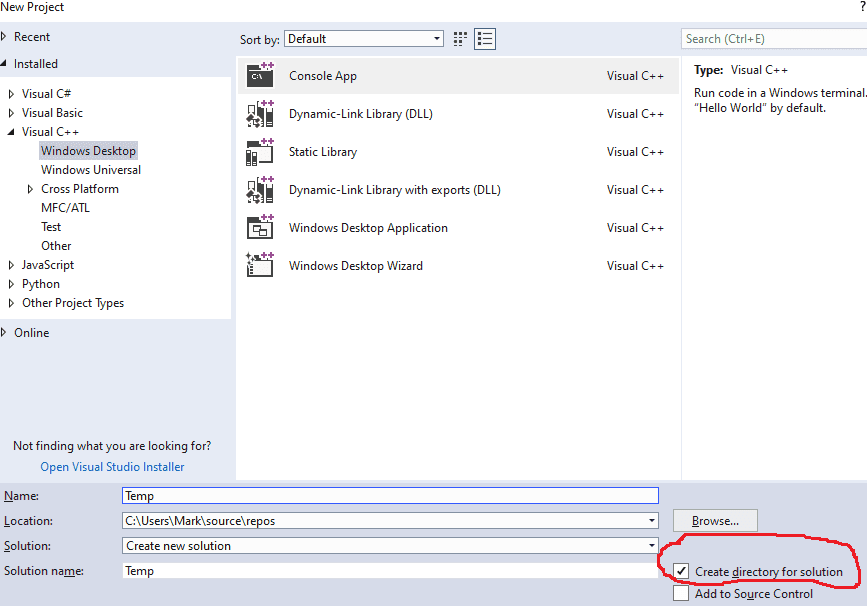Click the Browse... button
Image resolution: width=867 pixels, height=606 pixels.
point(715,521)
